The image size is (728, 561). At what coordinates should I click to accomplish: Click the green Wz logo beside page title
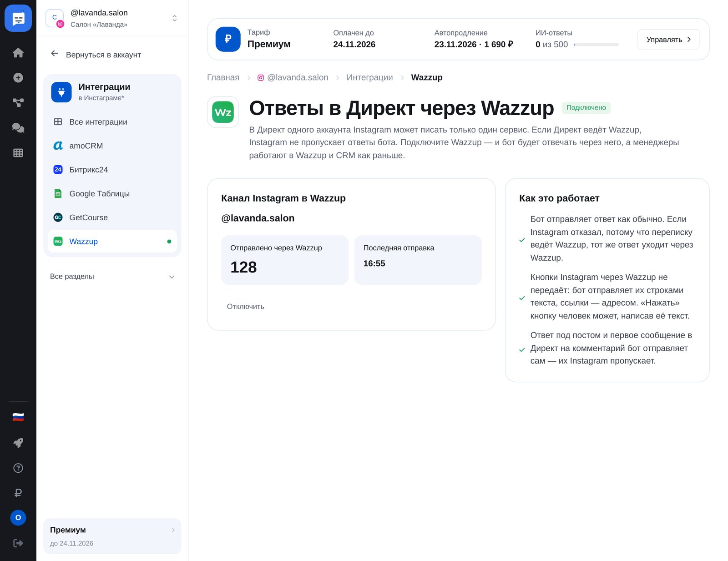pyautogui.click(x=223, y=112)
